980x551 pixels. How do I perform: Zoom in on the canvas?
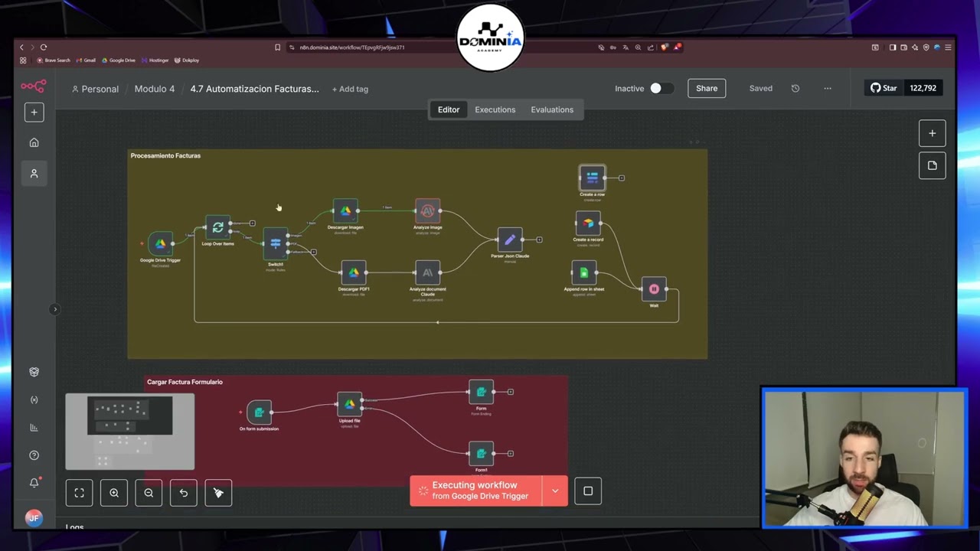coord(114,493)
